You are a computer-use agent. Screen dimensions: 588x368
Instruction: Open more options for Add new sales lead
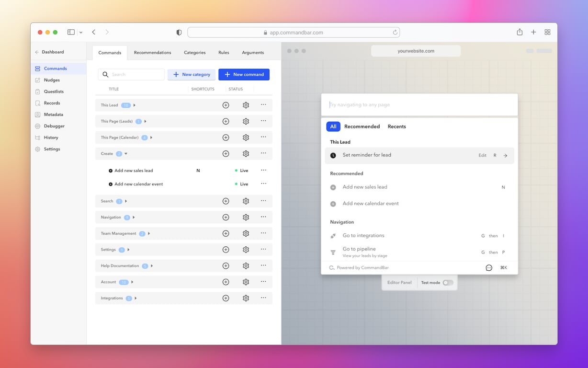click(263, 170)
